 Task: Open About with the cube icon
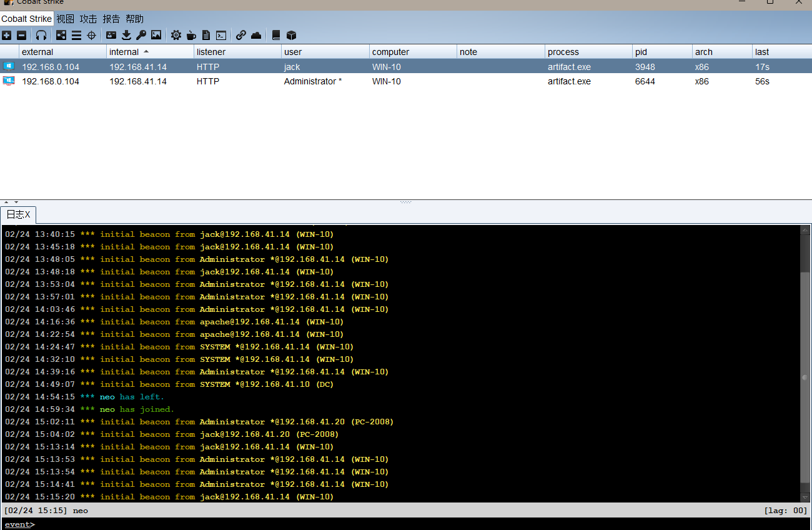click(x=291, y=36)
